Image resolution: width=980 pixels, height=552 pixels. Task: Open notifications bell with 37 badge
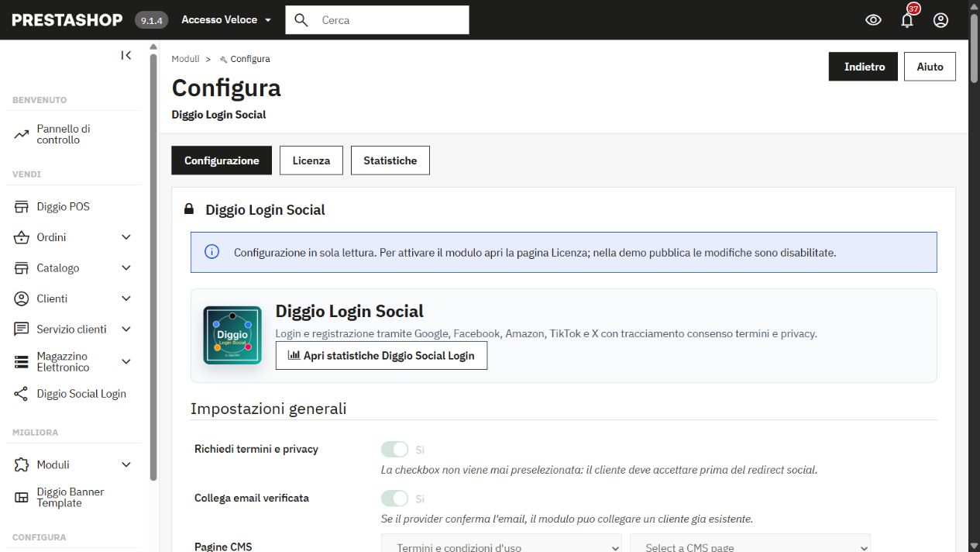click(x=907, y=20)
